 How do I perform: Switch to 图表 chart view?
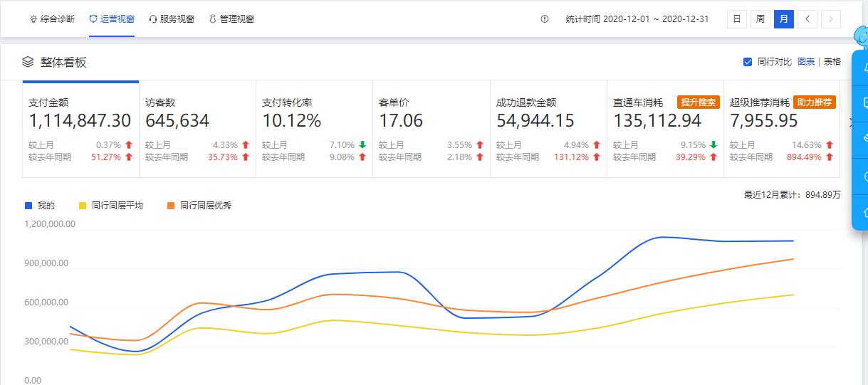click(806, 62)
